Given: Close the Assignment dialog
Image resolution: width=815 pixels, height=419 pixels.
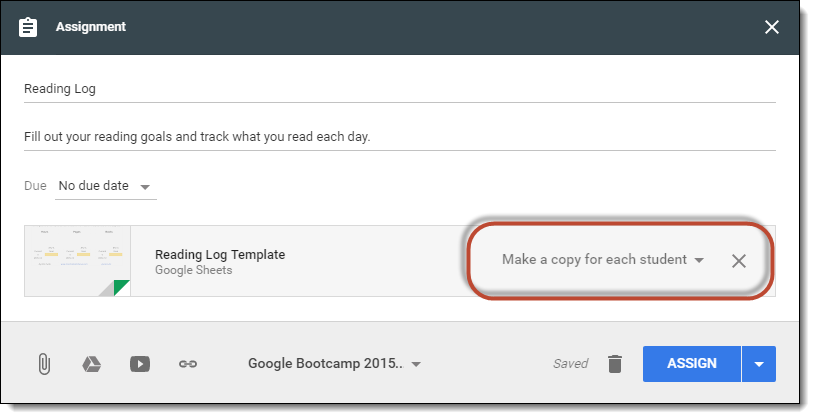Looking at the screenshot, I should [x=772, y=27].
